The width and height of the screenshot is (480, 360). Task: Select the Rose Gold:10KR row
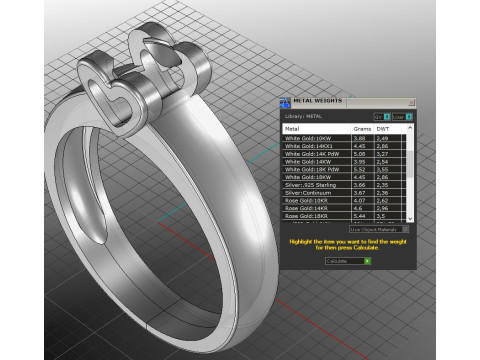point(344,200)
